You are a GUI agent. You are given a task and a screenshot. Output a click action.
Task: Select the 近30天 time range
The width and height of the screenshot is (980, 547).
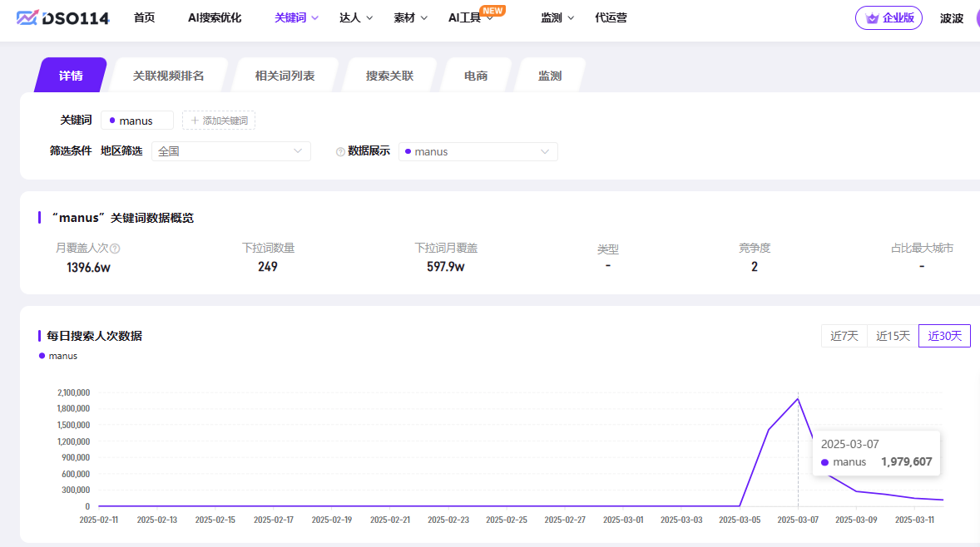[944, 336]
